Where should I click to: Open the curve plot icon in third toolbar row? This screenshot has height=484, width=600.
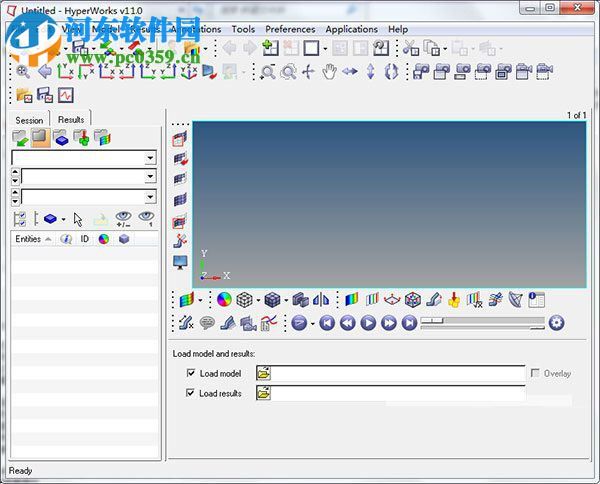click(65, 95)
